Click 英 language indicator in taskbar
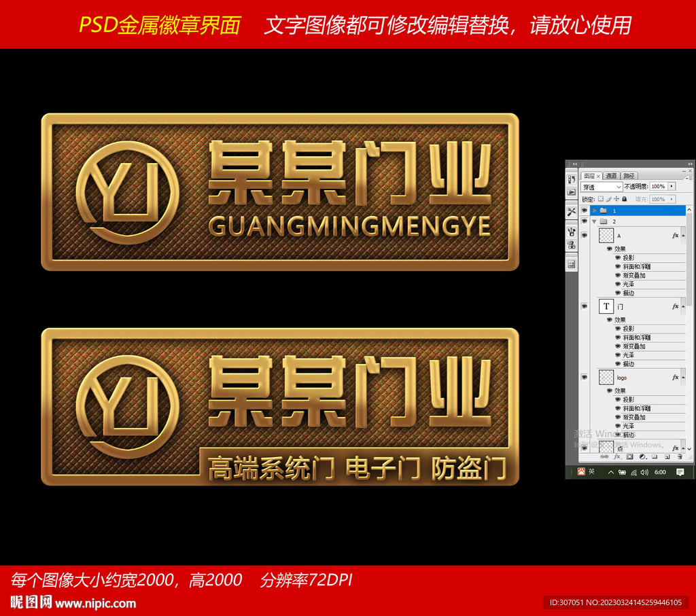This screenshot has height=616, width=696. (591, 471)
